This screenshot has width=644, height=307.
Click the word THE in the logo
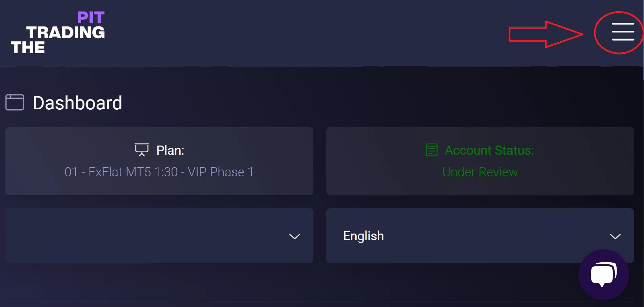pos(28,47)
